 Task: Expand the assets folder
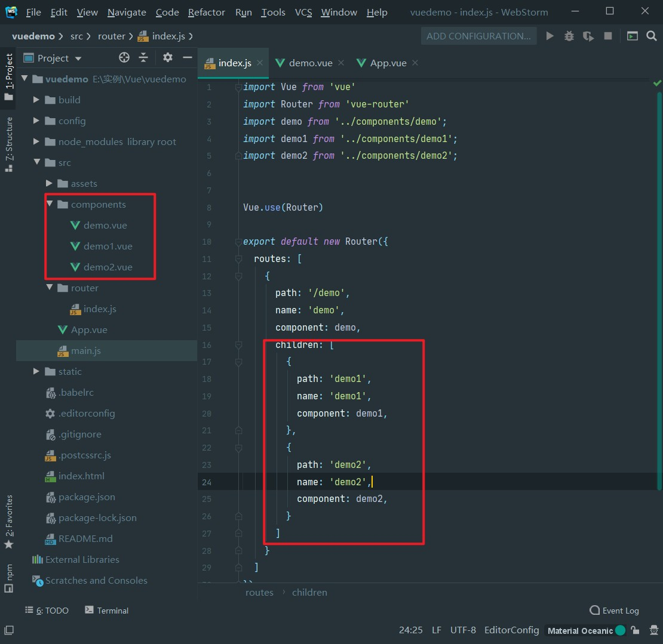tap(48, 183)
